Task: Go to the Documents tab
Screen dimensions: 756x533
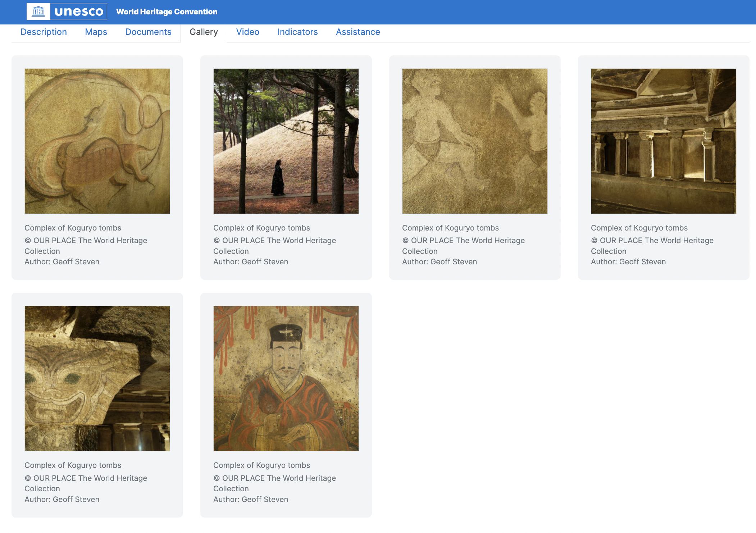Action: click(x=148, y=32)
